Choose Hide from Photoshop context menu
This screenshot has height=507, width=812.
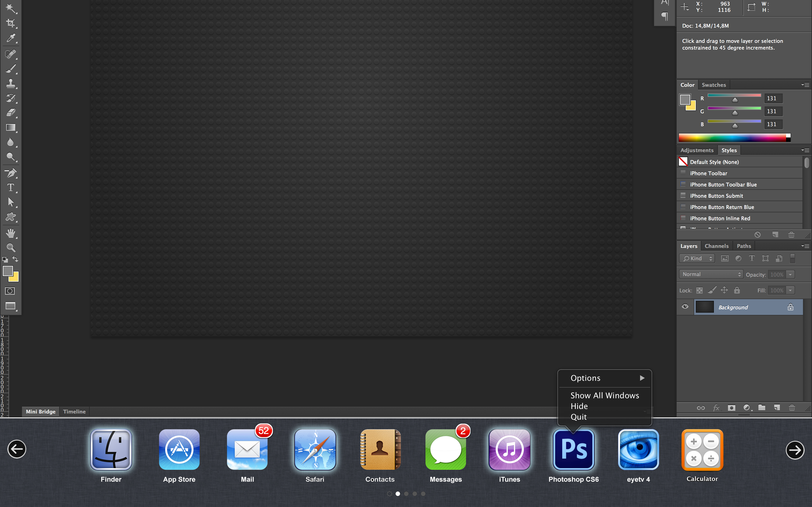coord(579,406)
